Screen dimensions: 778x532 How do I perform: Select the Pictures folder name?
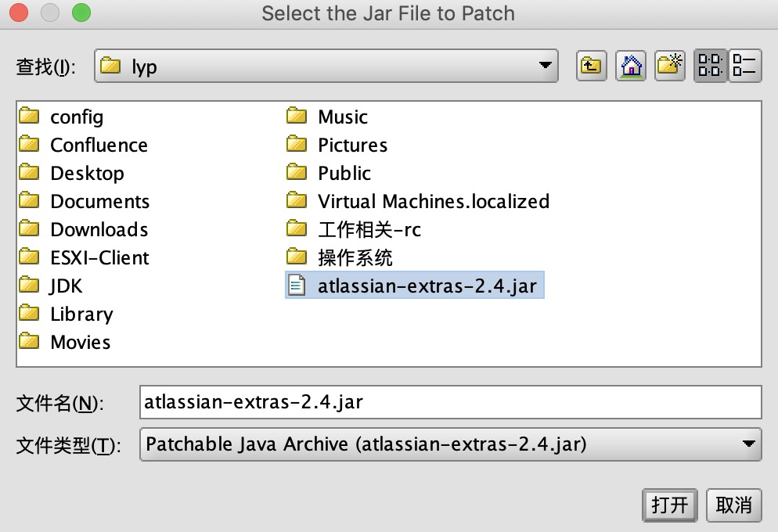353,146
